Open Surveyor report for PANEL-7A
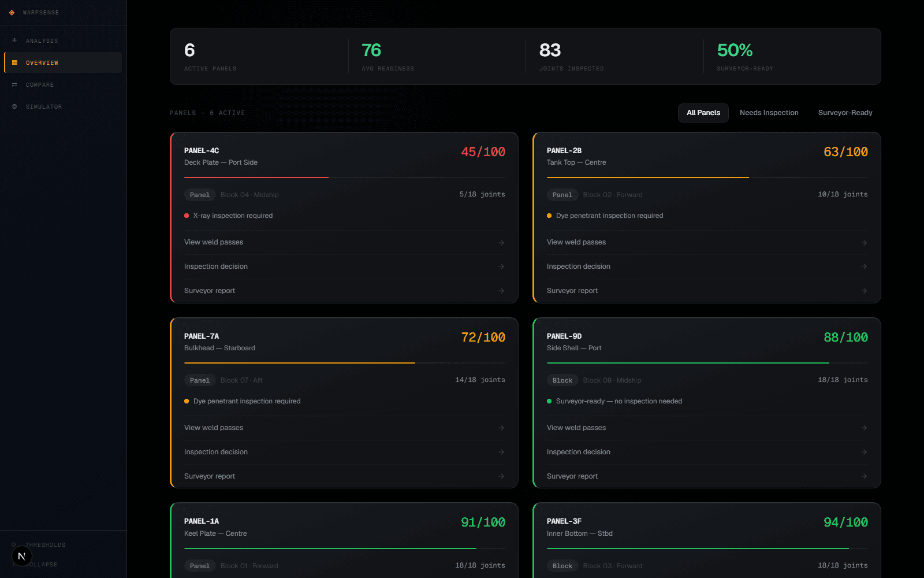The height and width of the screenshot is (578, 924). pyautogui.click(x=344, y=476)
